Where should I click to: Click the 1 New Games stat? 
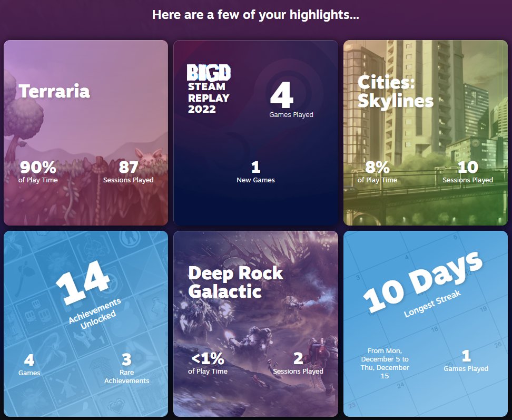click(255, 172)
